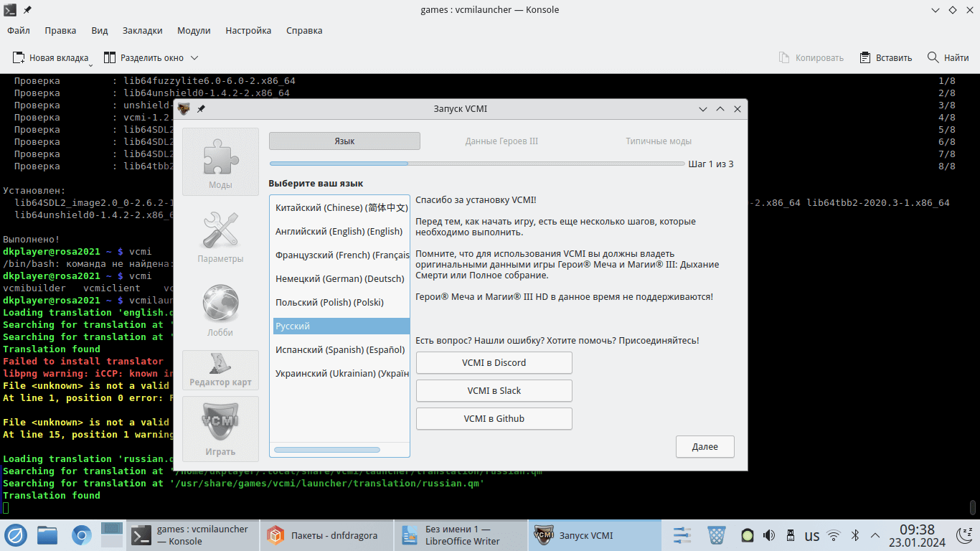Open the volume control tray icon
This screenshot has width=980, height=551.
(x=769, y=535)
